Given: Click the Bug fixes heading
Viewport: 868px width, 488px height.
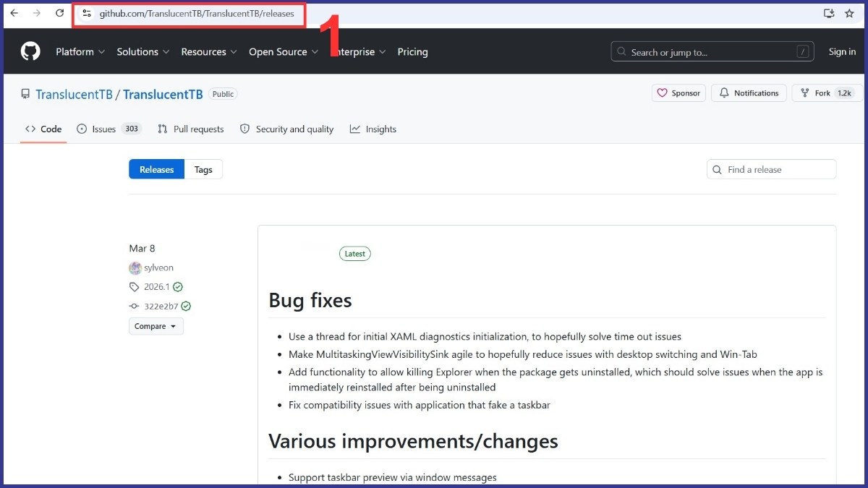Looking at the screenshot, I should click(310, 301).
